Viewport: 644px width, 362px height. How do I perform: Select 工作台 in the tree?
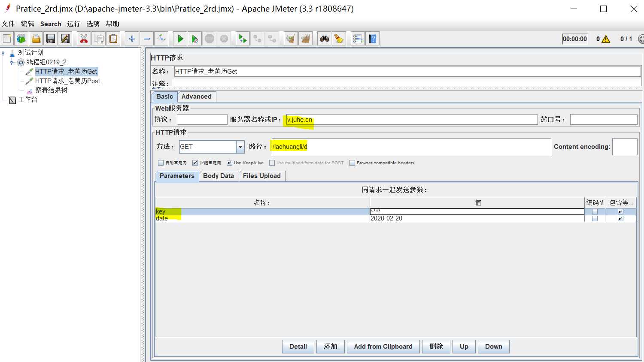coord(27,100)
